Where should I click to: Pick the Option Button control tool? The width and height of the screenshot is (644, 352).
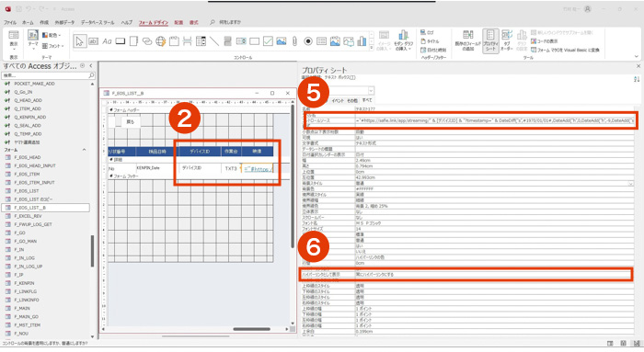click(308, 41)
